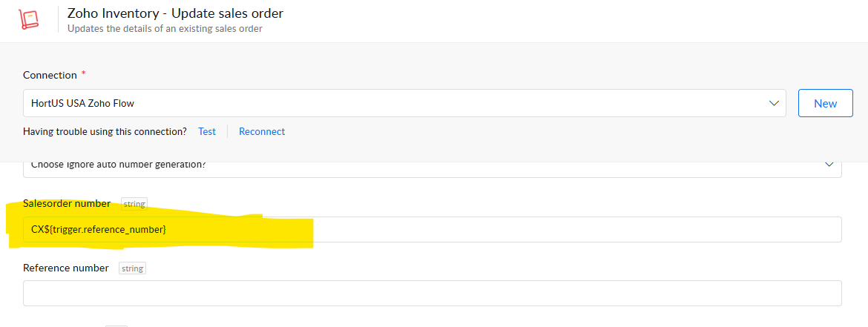Click the empty Reference number field
Viewport: 868px width, 327px height.
pos(433,293)
